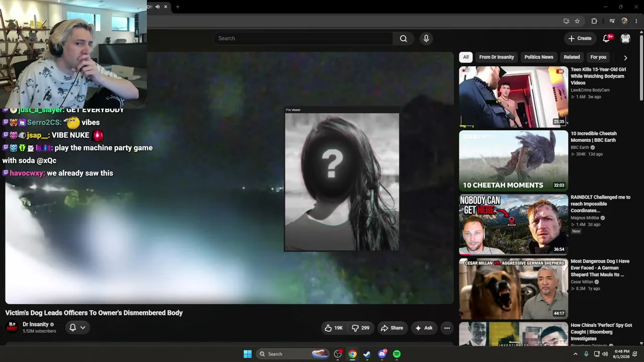The image size is (644, 362).
Task: Open more actions for the video
Action: pyautogui.click(x=447, y=328)
